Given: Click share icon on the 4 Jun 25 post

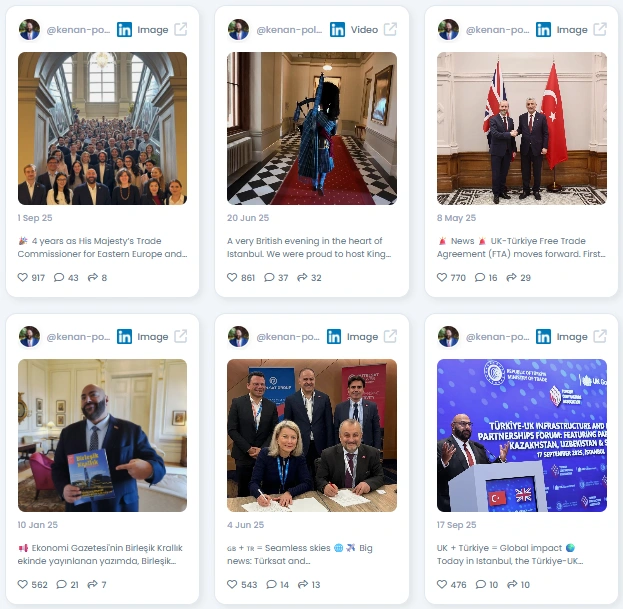Looking at the screenshot, I should click(303, 584).
